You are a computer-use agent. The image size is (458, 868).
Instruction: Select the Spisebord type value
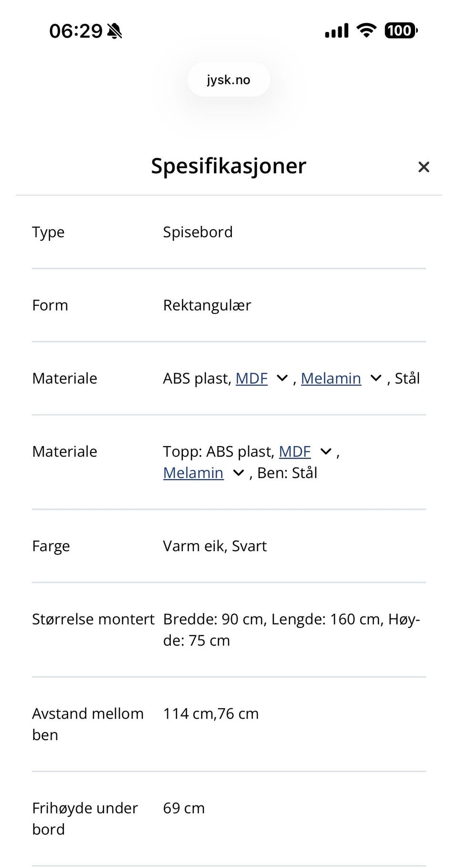coord(198,232)
